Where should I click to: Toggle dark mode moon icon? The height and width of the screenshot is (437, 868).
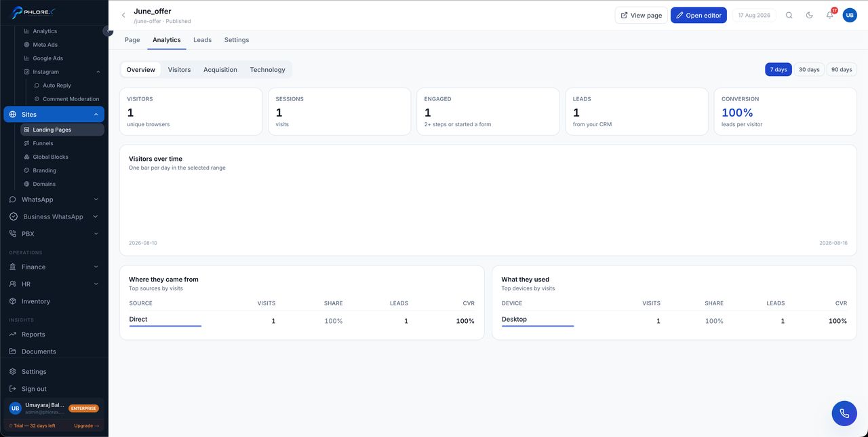[x=810, y=15]
